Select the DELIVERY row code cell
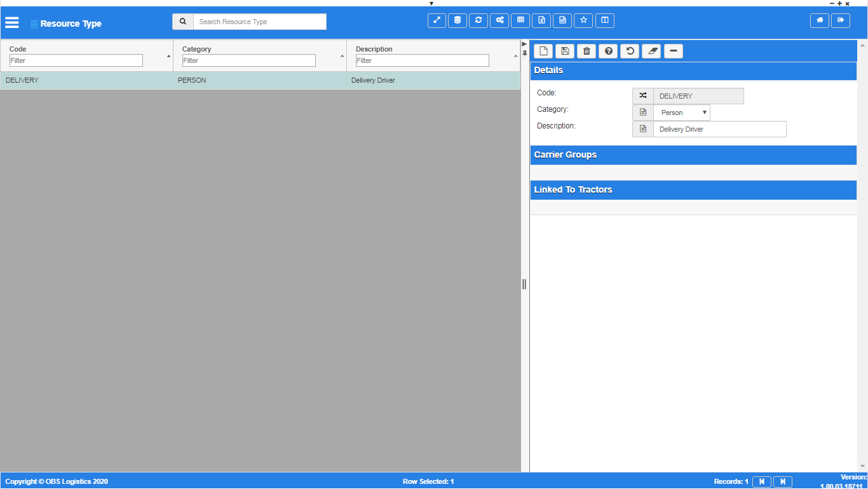This screenshot has height=489, width=868. click(86, 81)
